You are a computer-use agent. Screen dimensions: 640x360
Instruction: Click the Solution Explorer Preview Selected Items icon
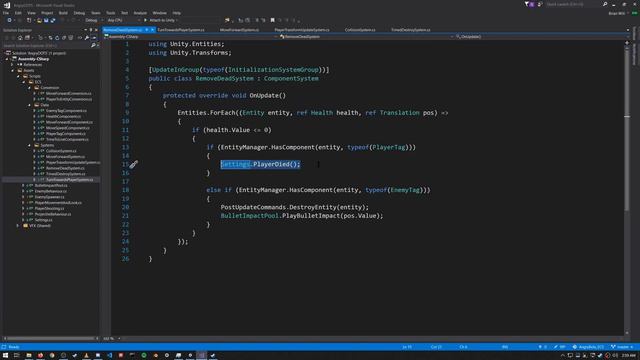[x=94, y=38]
